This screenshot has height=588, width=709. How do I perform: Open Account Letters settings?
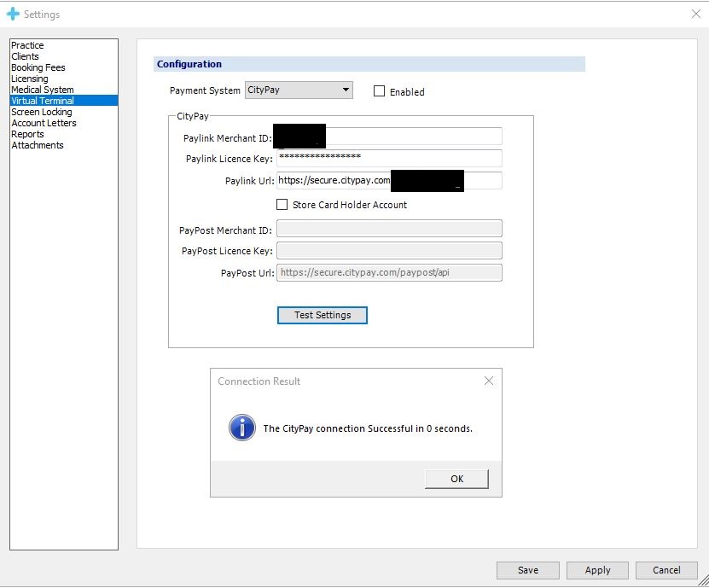[44, 123]
